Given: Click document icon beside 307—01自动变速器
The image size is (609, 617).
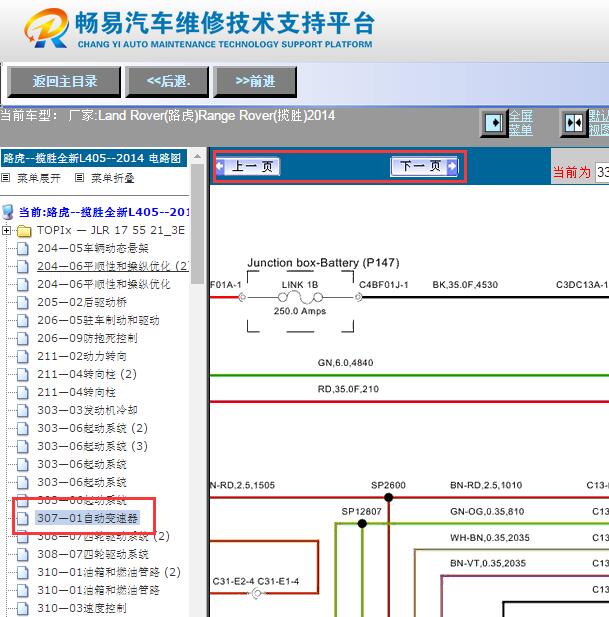Looking at the screenshot, I should pyautogui.click(x=23, y=519).
